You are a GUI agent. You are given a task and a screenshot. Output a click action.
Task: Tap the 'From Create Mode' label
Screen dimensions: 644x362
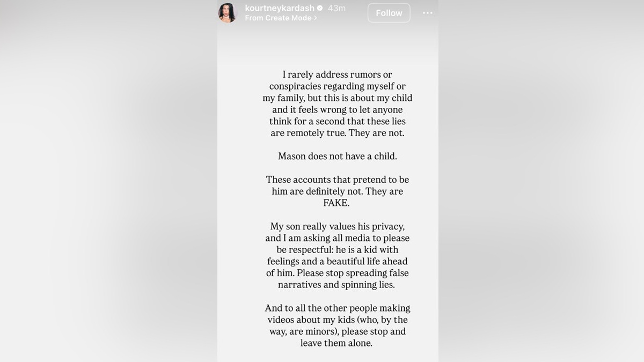point(278,18)
